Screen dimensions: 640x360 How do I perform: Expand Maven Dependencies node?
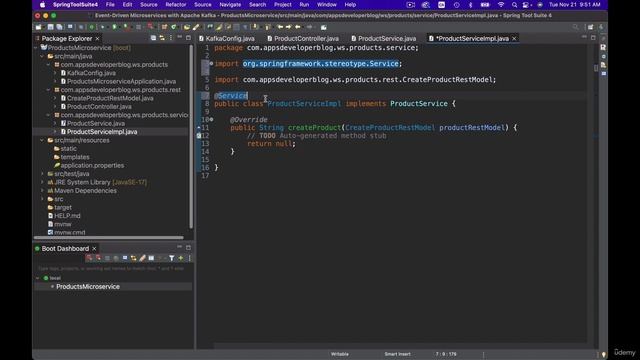tap(42, 191)
